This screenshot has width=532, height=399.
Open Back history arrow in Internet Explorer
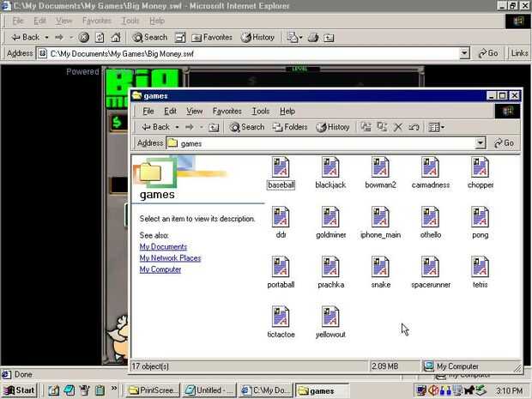[x=47, y=37]
